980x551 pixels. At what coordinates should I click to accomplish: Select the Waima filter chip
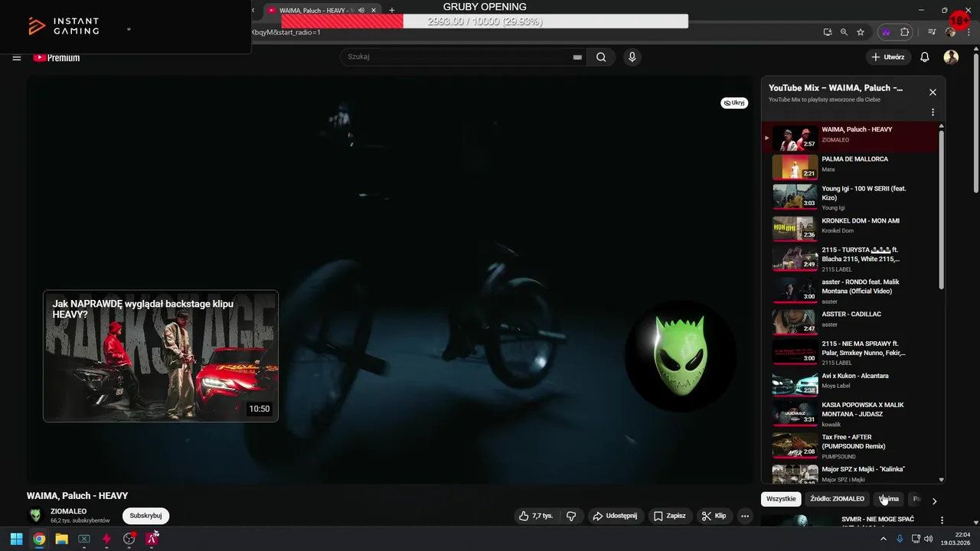[x=889, y=499]
